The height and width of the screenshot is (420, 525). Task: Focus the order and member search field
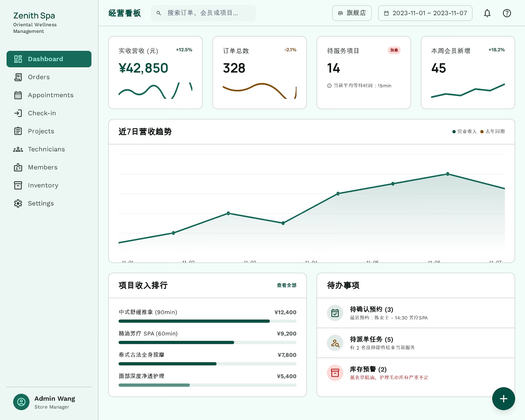[x=203, y=13]
